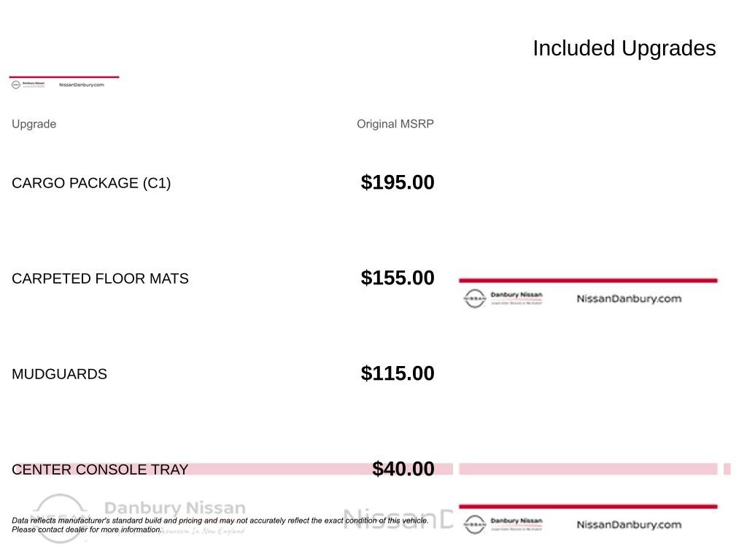The image size is (747, 560).
Task: Click the Nissan logo in the bottom-right banner
Action: (474, 524)
